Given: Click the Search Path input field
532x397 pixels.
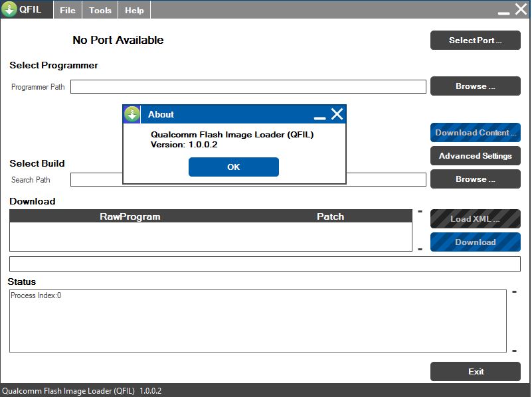Looking at the screenshot, I should (x=248, y=180).
